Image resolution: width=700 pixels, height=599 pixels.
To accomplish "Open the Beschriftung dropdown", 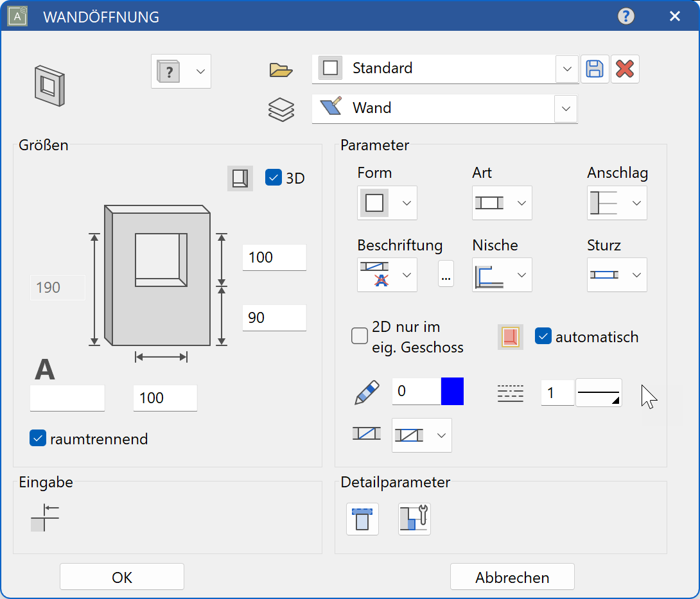I will [387, 275].
